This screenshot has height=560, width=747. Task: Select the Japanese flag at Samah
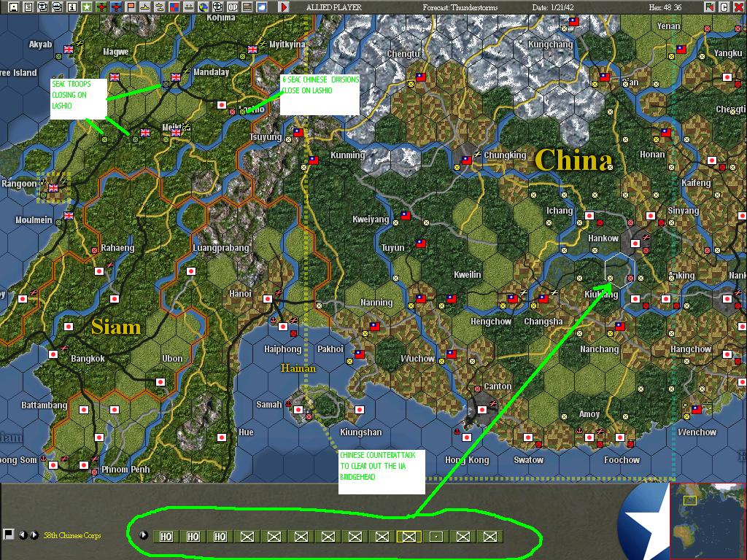tap(298, 410)
